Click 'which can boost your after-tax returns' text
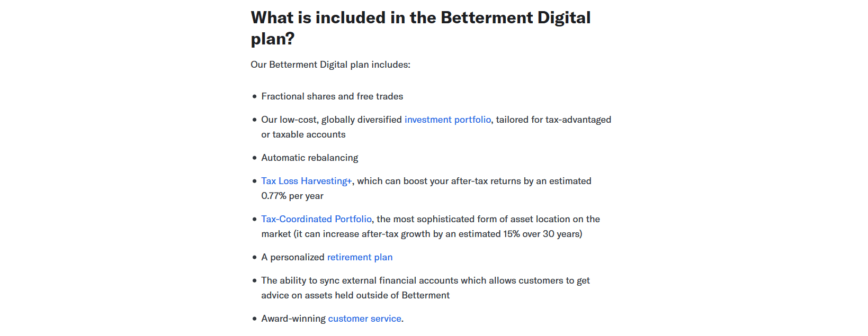Viewport: 868px width, 336px height. click(439, 181)
